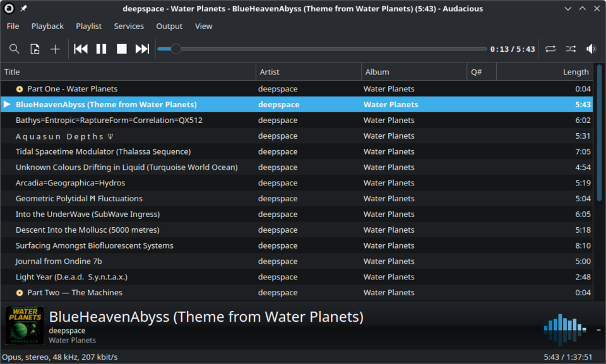Stop playback with the stop button
The height and width of the screenshot is (364, 606).
(122, 49)
